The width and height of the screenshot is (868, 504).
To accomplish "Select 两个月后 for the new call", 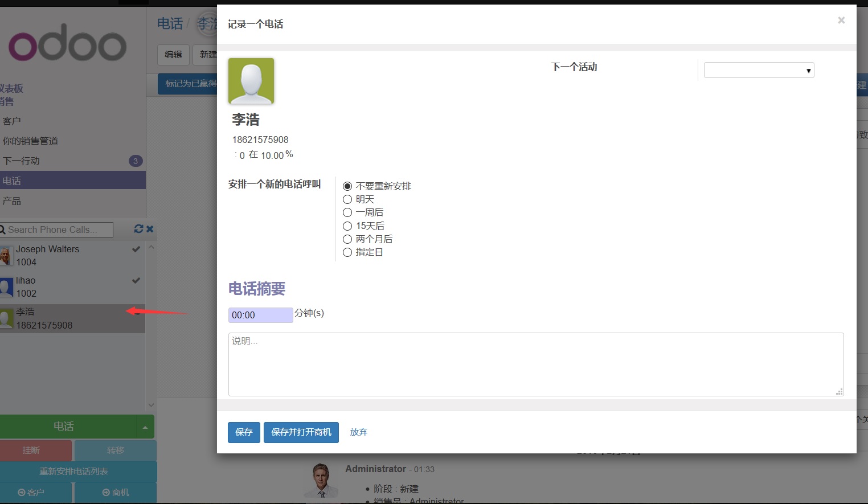I will [x=347, y=239].
